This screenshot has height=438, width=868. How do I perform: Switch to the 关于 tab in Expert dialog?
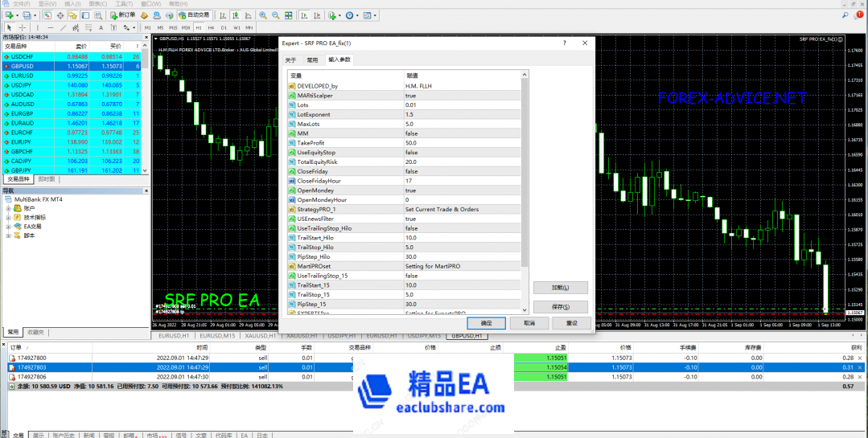click(290, 59)
